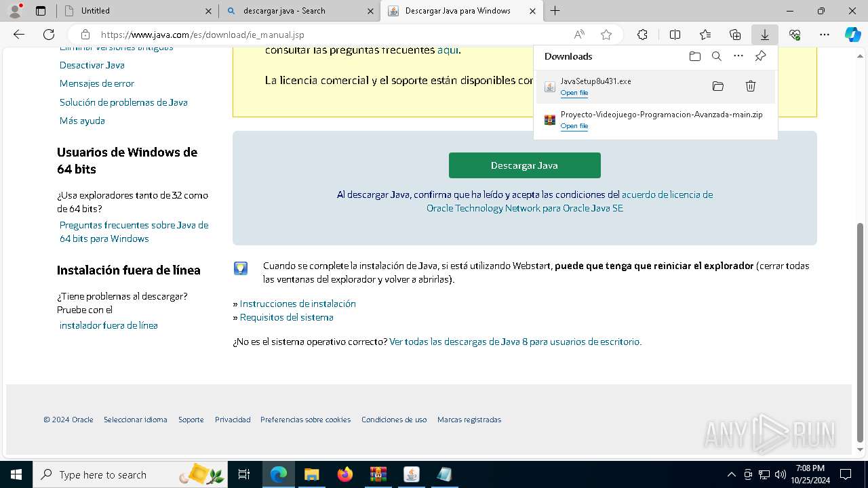Click the aquí FAQ link
This screenshot has height=488, width=868.
coord(448,49)
